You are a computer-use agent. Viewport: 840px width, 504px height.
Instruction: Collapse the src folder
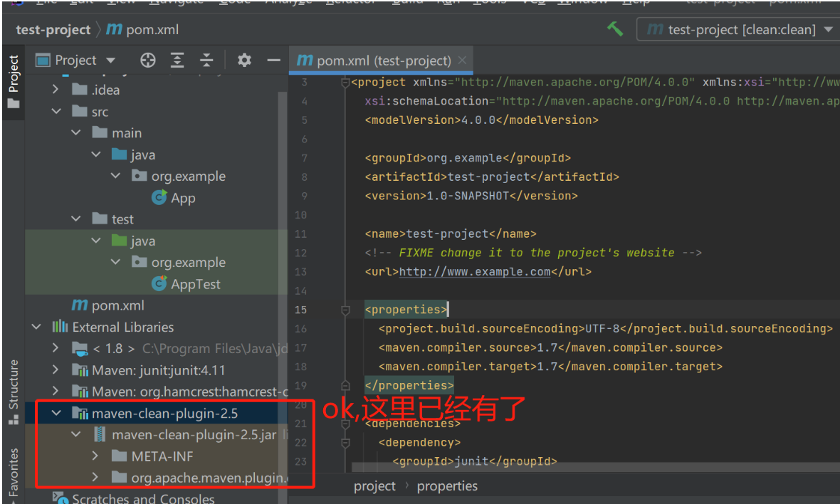[x=56, y=111]
